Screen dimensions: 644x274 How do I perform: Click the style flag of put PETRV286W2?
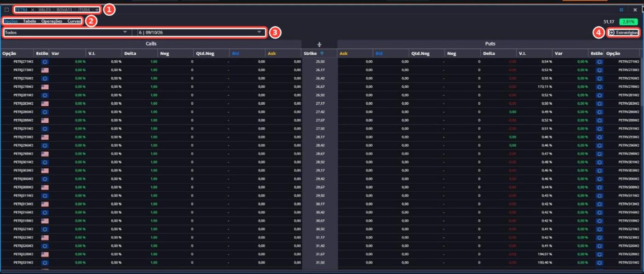pyautogui.click(x=599, y=112)
